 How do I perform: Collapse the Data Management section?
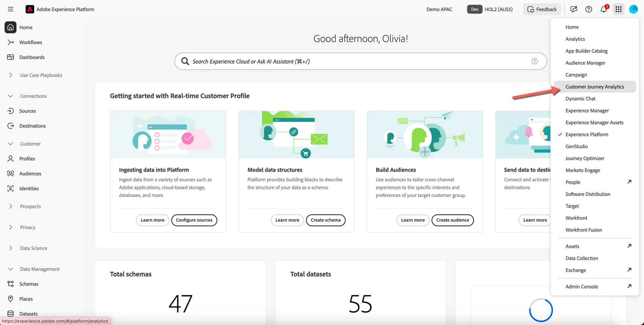coord(10,269)
